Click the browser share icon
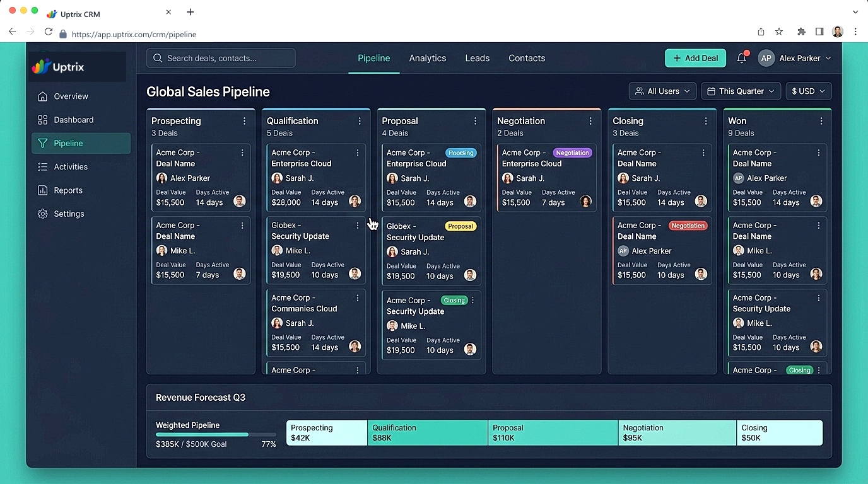The height and width of the screenshot is (484, 868). pyautogui.click(x=761, y=32)
